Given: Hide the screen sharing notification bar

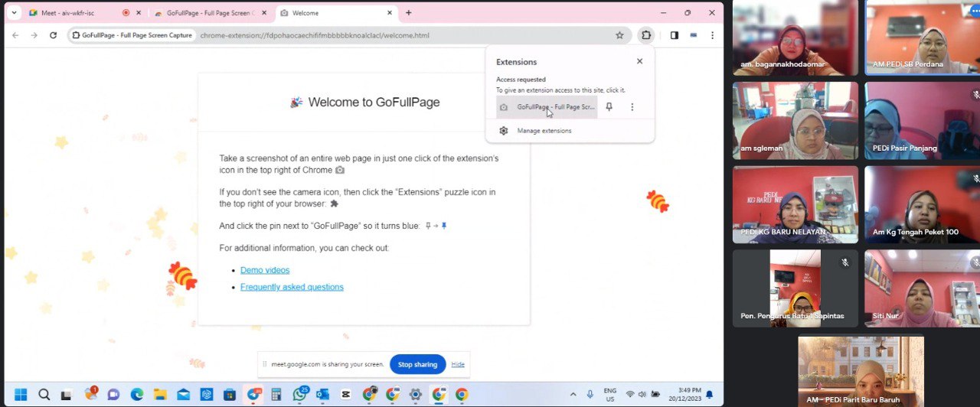Looking at the screenshot, I should pyautogui.click(x=458, y=364).
